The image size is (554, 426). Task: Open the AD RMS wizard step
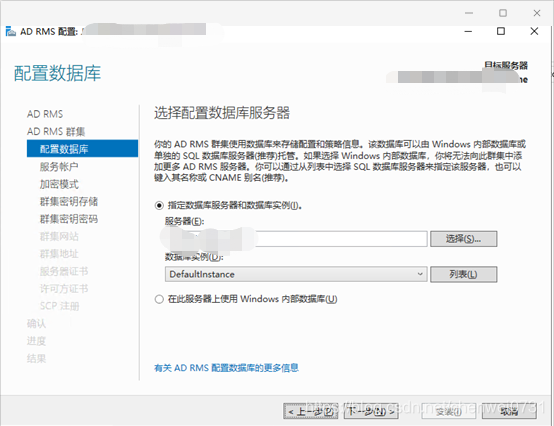(x=45, y=114)
